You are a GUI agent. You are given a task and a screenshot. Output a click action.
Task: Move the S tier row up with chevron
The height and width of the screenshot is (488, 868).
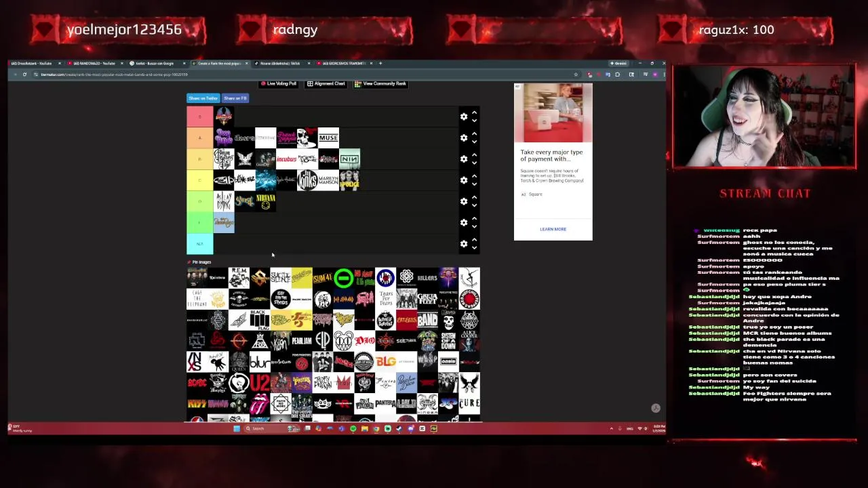474,113
